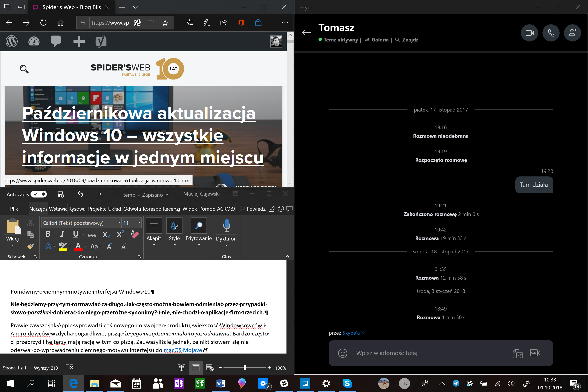The width and height of the screenshot is (588, 392).
Task: Apply the yellow text highlight color
Action: [63, 247]
